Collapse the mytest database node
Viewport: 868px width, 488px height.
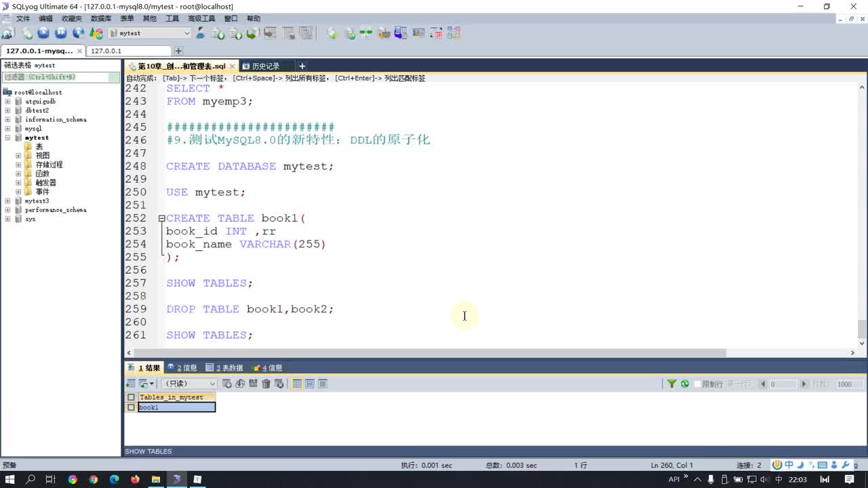tap(7, 138)
